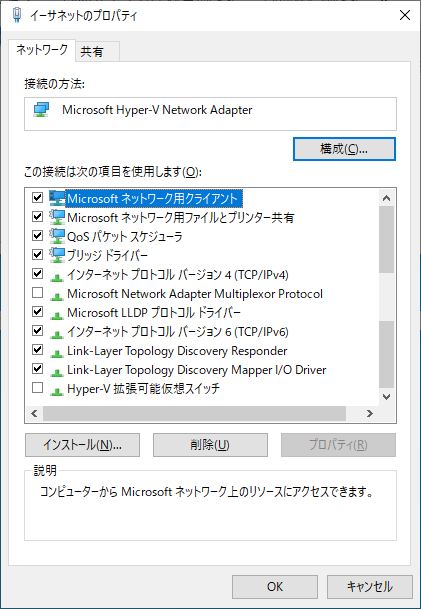Select Link-Layer Topology Discovery Mapper I/O Driver text

pos(197,370)
